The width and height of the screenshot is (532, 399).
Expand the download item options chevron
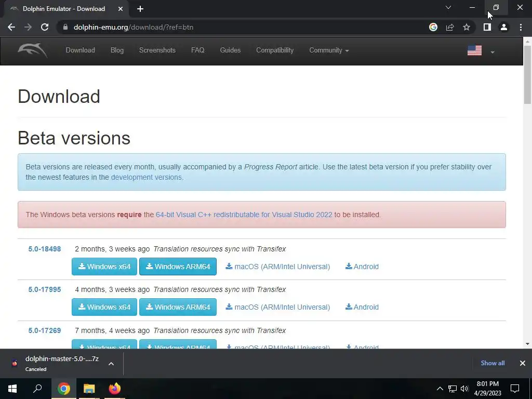[111, 363]
